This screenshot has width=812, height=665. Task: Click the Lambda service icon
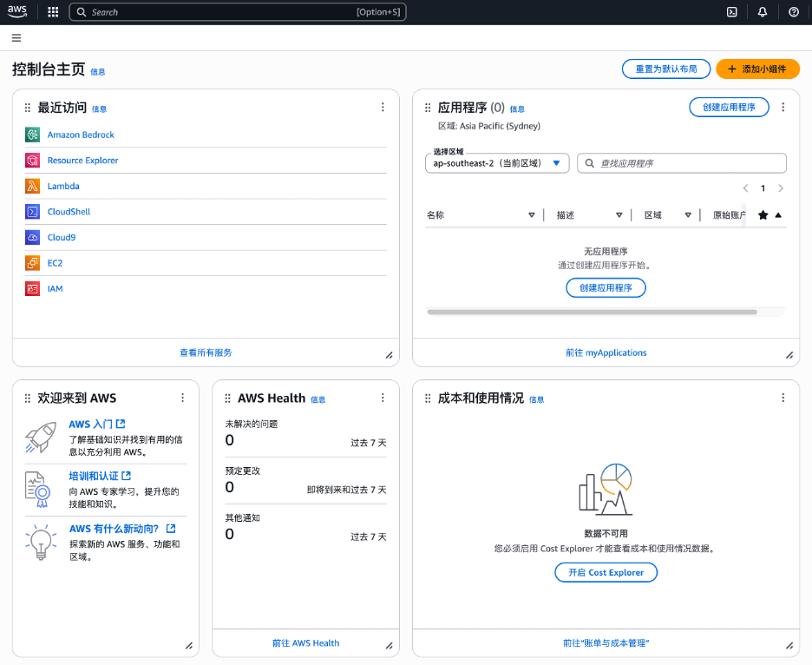pyautogui.click(x=33, y=186)
